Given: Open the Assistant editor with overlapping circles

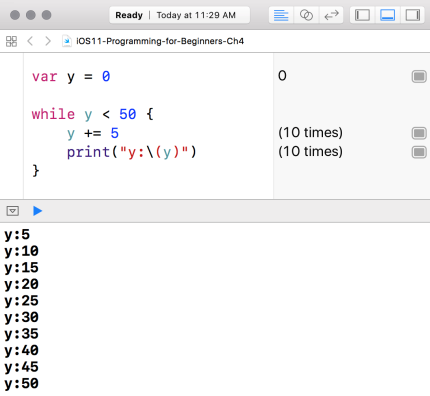Looking at the screenshot, I should [x=306, y=15].
